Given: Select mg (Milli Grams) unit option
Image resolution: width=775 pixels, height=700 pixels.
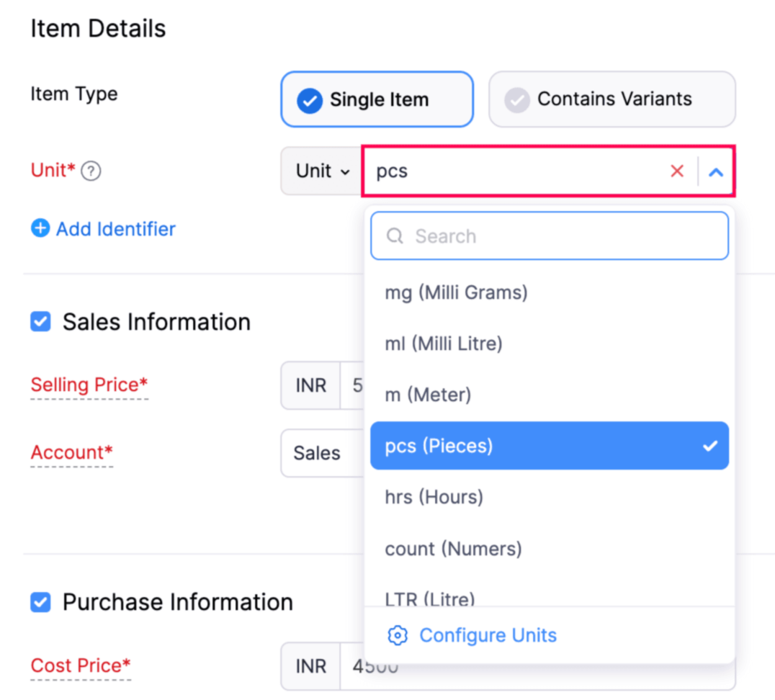Looking at the screenshot, I should pos(456,292).
